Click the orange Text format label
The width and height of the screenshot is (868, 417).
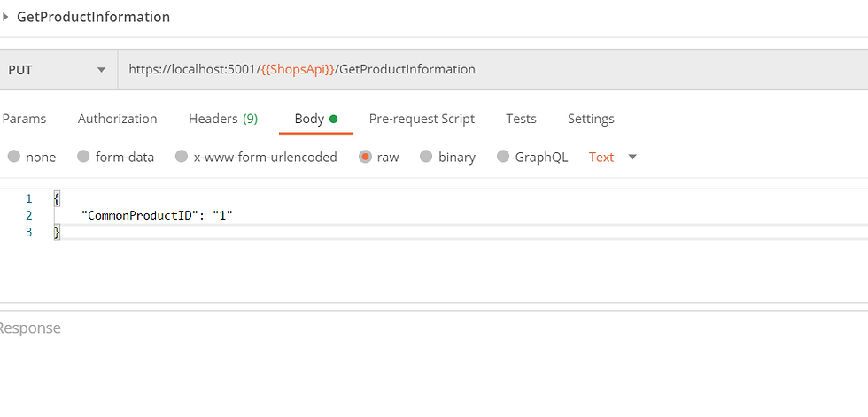pos(601,157)
